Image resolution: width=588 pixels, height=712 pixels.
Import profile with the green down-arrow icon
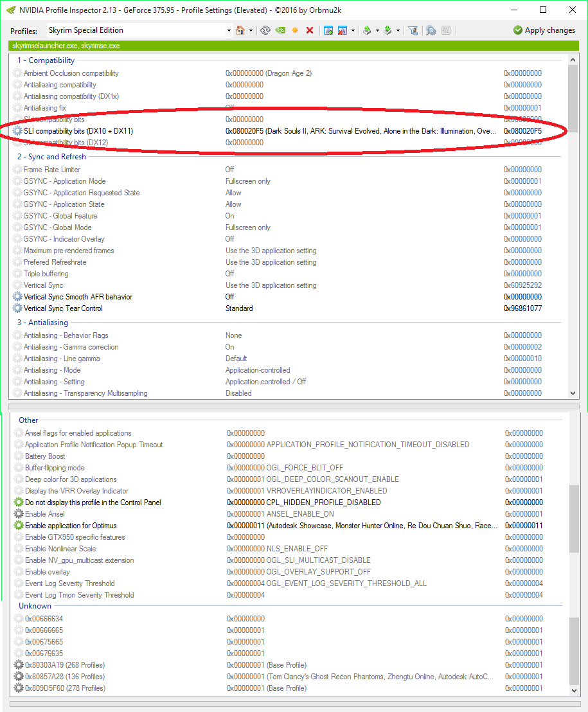tap(388, 30)
